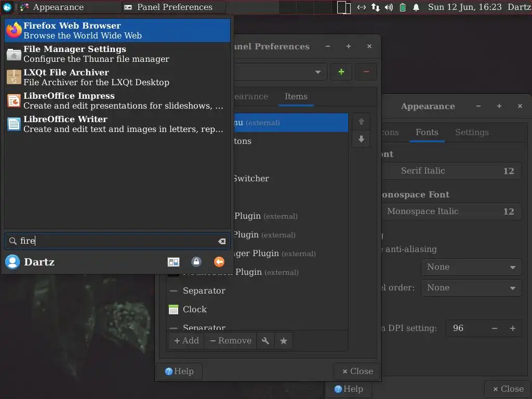Add a new panel with the green plus

point(341,72)
